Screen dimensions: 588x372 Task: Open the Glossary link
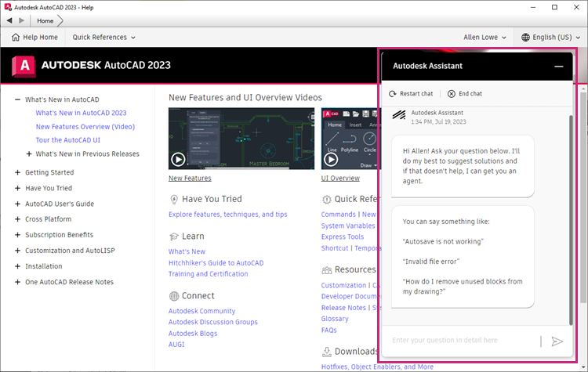335,319
